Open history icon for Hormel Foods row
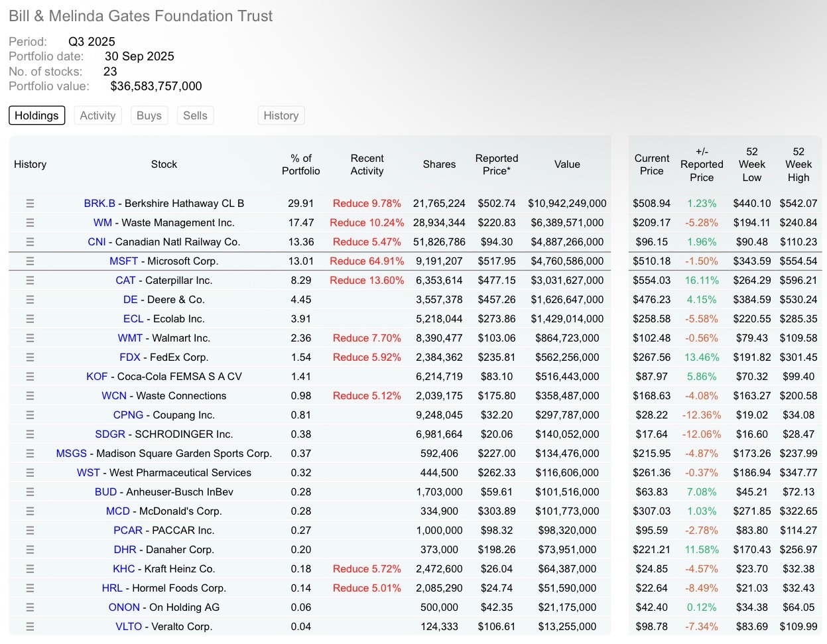Screen dimensions: 827x644 point(30,588)
